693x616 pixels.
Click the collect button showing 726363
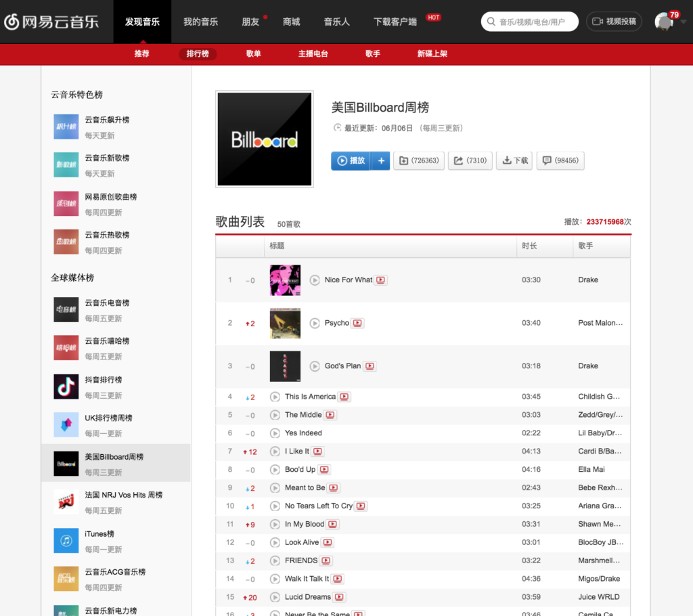[418, 160]
